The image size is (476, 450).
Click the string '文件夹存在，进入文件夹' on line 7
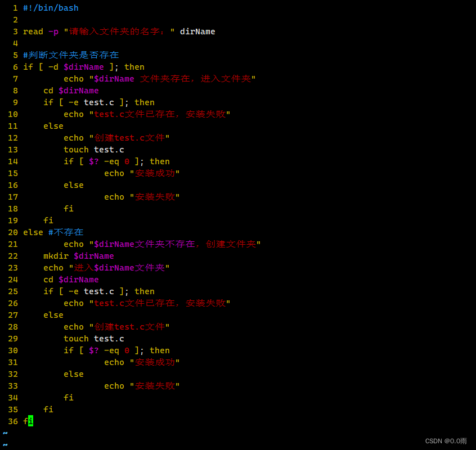coord(195,79)
